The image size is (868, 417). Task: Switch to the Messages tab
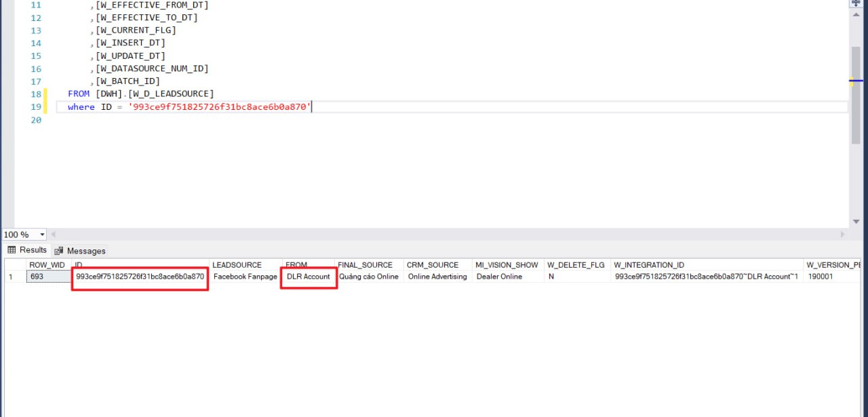click(x=85, y=251)
